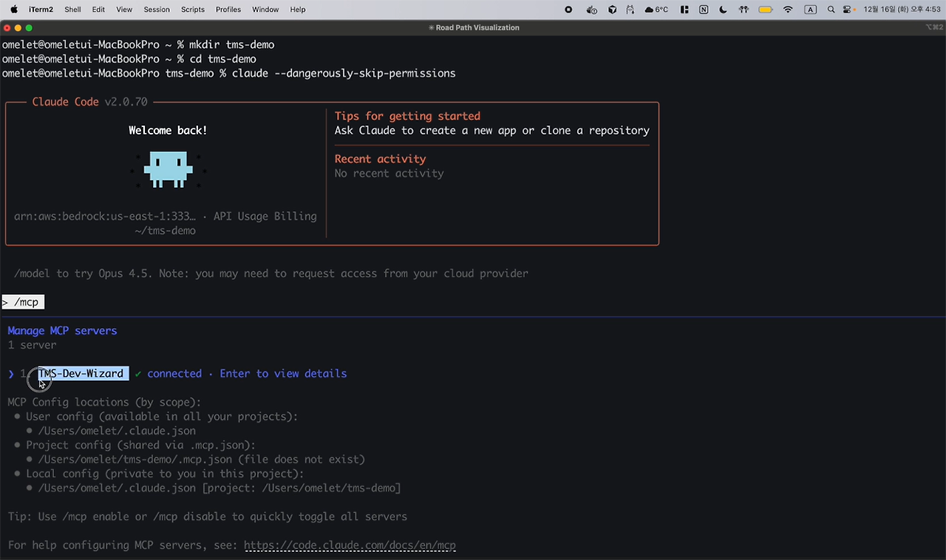Click the Claude Code pixel mascot
Image resolution: width=946 pixels, height=560 pixels.
pyautogui.click(x=169, y=169)
